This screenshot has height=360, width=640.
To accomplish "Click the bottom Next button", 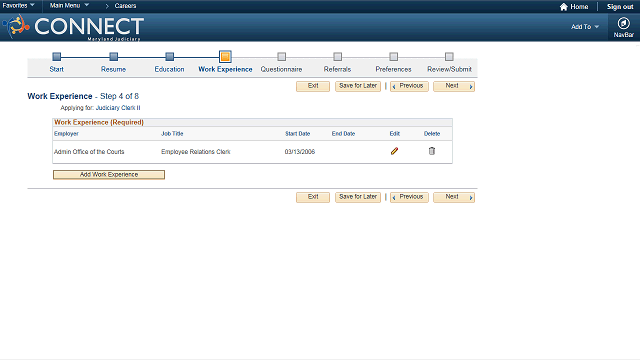I will click(x=454, y=197).
